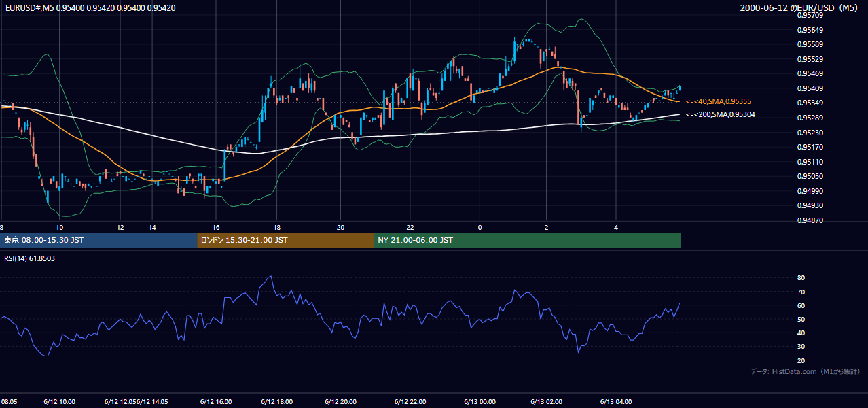868x408 pixels.
Task: Click price axis label 0.95589
Action: [810, 44]
